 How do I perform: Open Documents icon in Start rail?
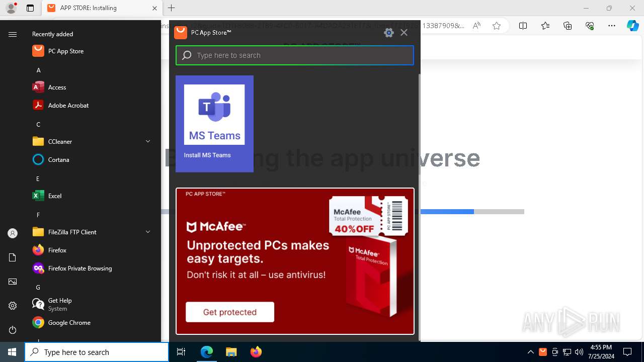(13, 257)
